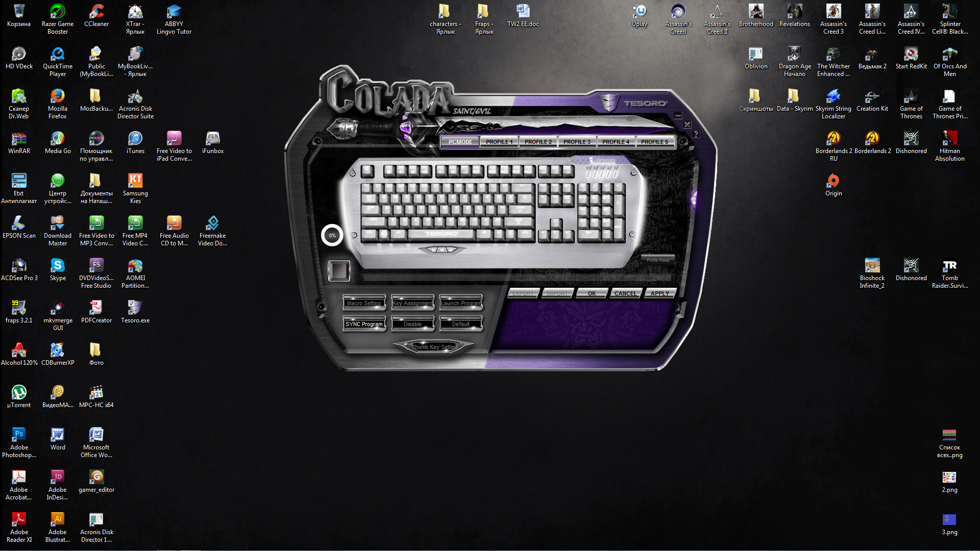This screenshot has height=551, width=980.
Task: Select the PROFILE 4 tab
Action: 616,142
